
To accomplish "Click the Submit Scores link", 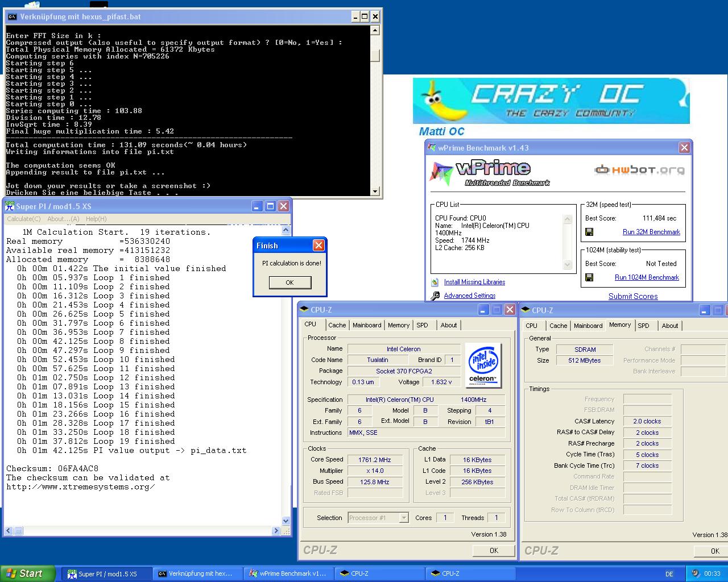I will [x=633, y=296].
